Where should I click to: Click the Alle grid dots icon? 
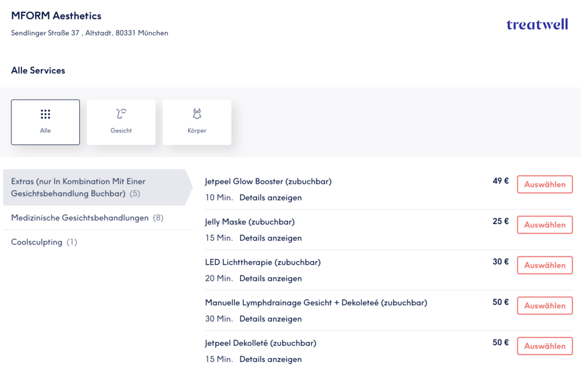coord(45,115)
